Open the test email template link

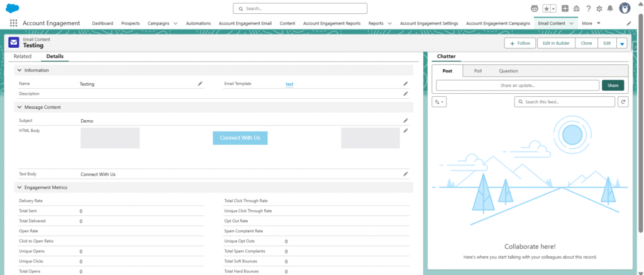[289, 84]
